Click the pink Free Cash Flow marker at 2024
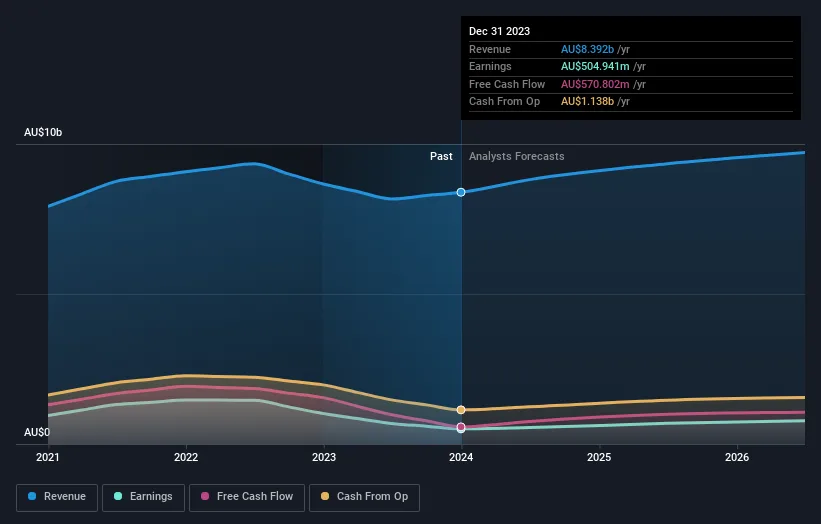The height and width of the screenshot is (524, 821). (461, 427)
